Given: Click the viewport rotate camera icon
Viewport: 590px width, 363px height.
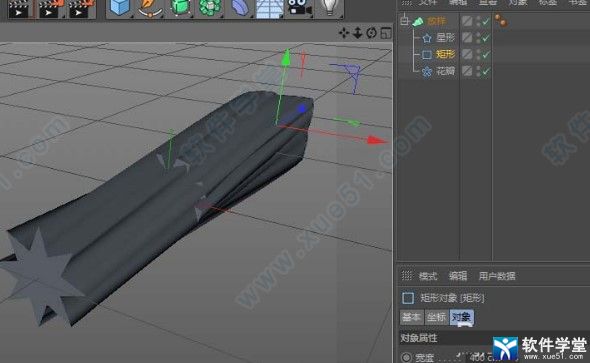Looking at the screenshot, I should (371, 33).
